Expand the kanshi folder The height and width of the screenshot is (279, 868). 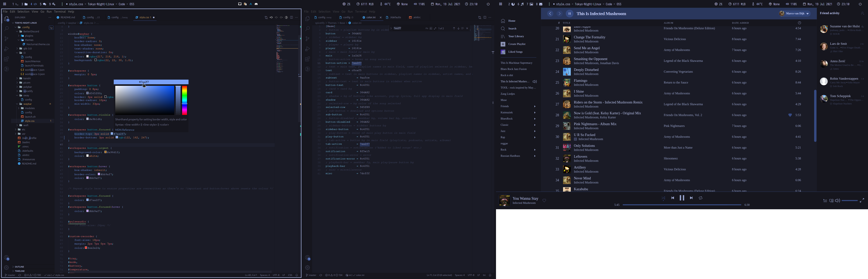[17, 78]
